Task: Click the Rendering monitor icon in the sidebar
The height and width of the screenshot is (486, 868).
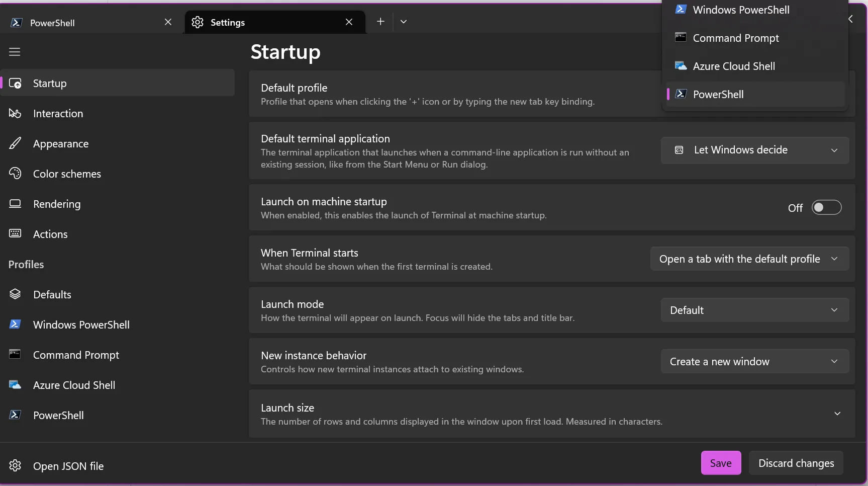Action: pyautogui.click(x=15, y=204)
